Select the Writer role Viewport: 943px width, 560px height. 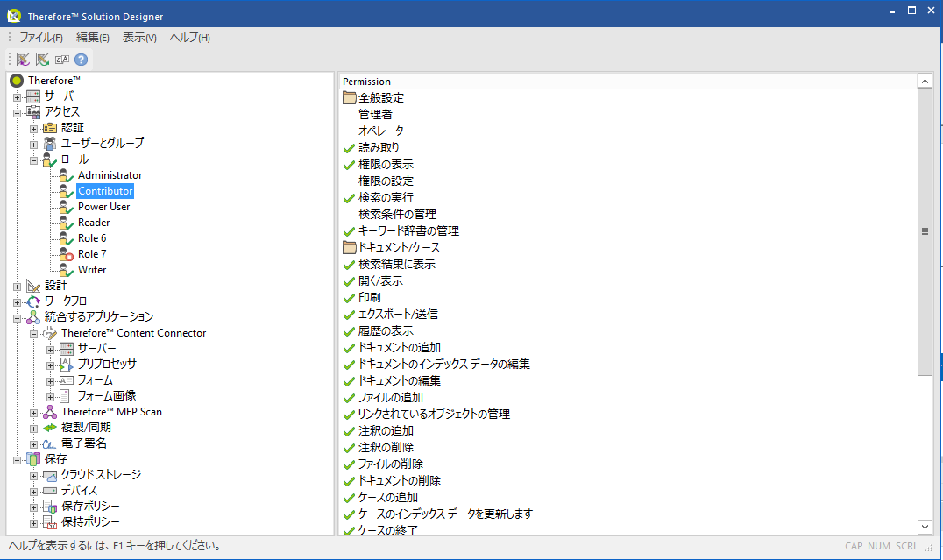click(x=92, y=270)
